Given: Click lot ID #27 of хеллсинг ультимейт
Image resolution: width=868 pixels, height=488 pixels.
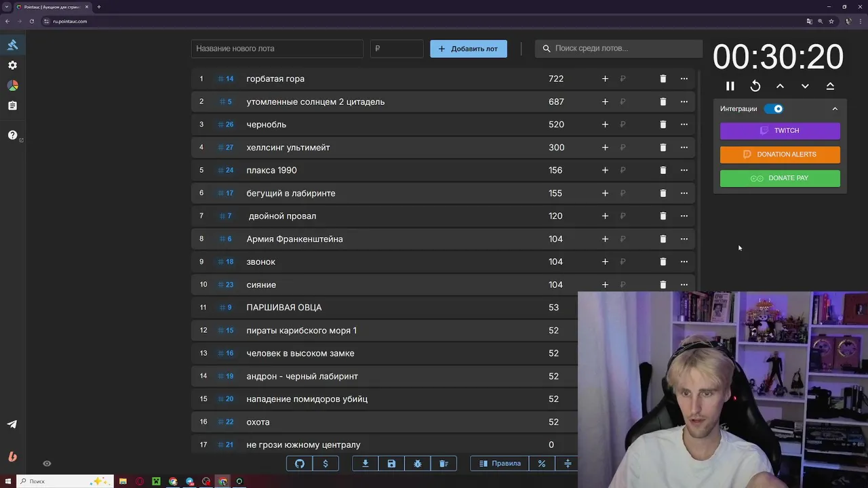Looking at the screenshot, I should click(226, 147).
